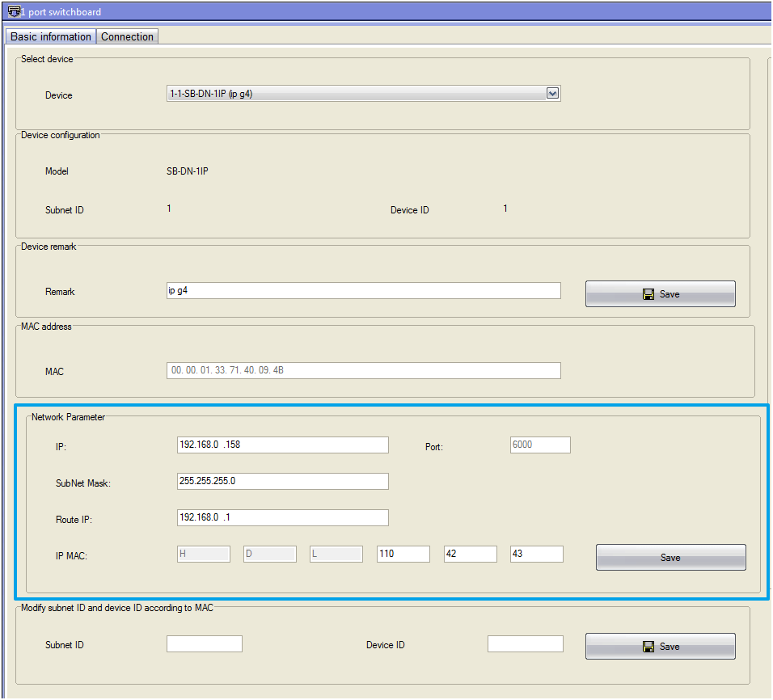Click the Device remark group label
Screen dimensions: 773x700
point(49,247)
